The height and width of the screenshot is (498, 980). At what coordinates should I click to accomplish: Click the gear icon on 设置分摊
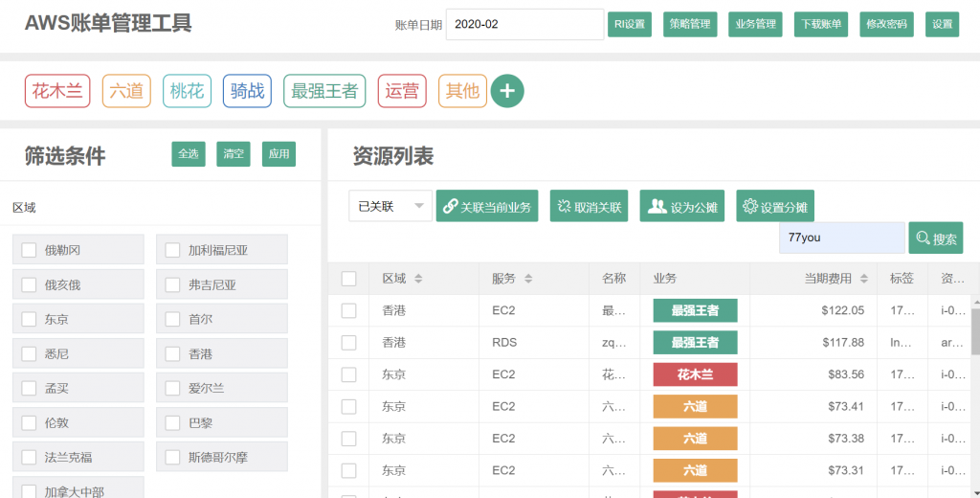tap(749, 206)
